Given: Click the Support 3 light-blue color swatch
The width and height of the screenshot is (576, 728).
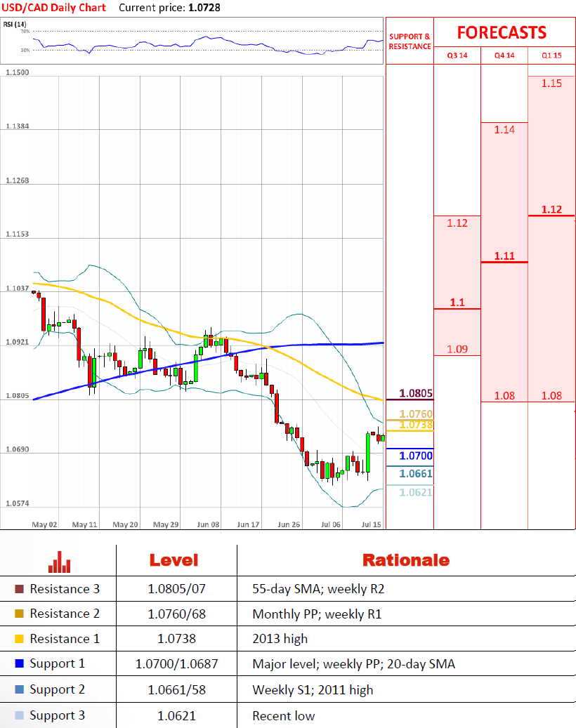Looking at the screenshot, I should 19,715.
